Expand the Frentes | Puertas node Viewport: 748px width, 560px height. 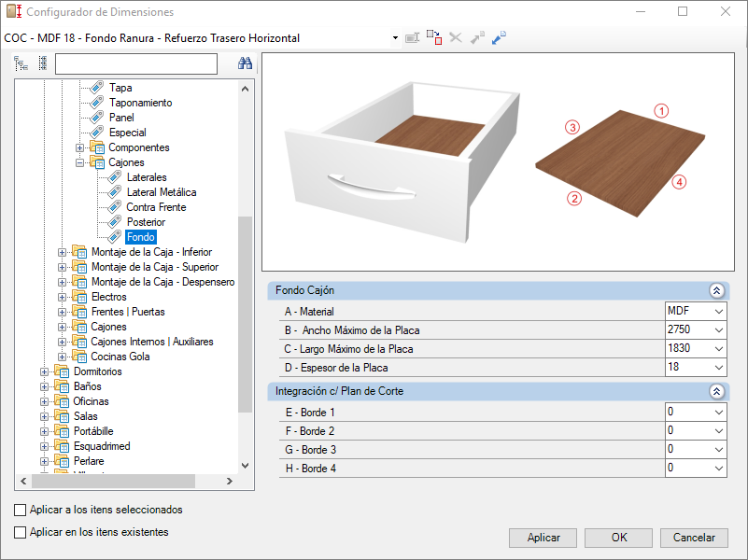62,312
